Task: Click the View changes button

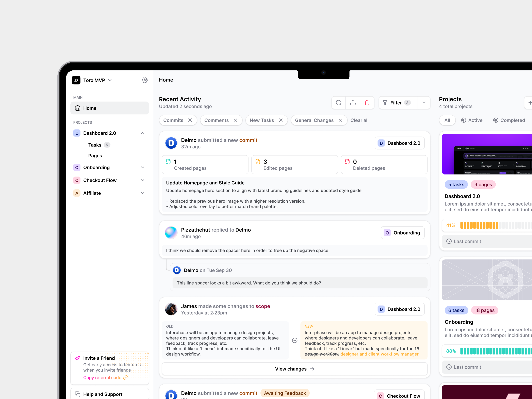Action: (294, 369)
